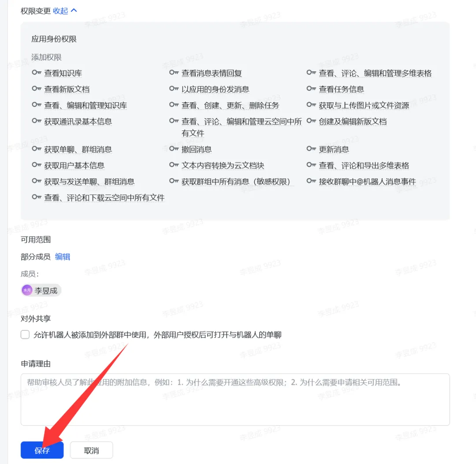The image size is (476, 464).
Task: Enable allowing robot in external groups checkbox
Action: (x=25, y=335)
